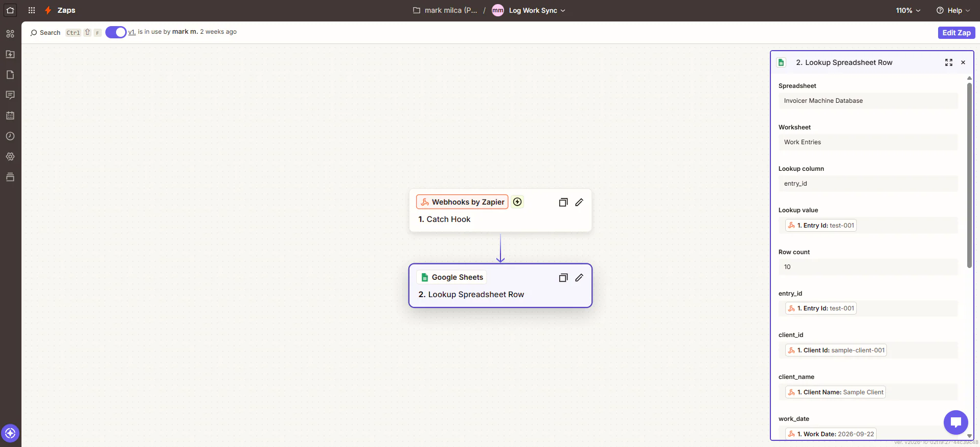This screenshot has height=447, width=980.
Task: Open the Zap history clock icon
Action: tap(10, 136)
